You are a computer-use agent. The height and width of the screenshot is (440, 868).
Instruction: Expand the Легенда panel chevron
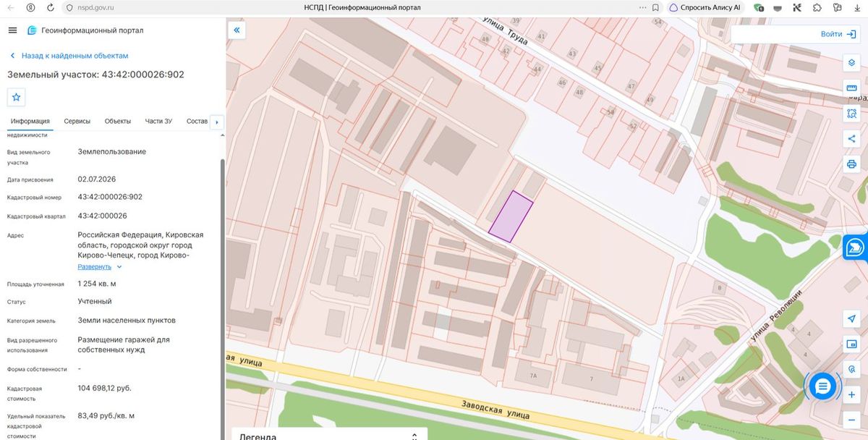click(414, 436)
